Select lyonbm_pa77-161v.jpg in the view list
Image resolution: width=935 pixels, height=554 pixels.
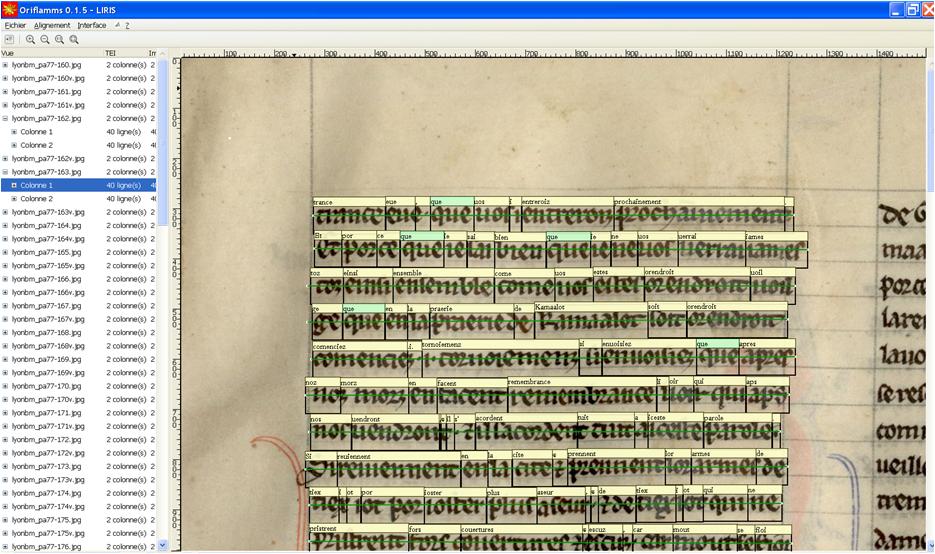tap(48, 105)
